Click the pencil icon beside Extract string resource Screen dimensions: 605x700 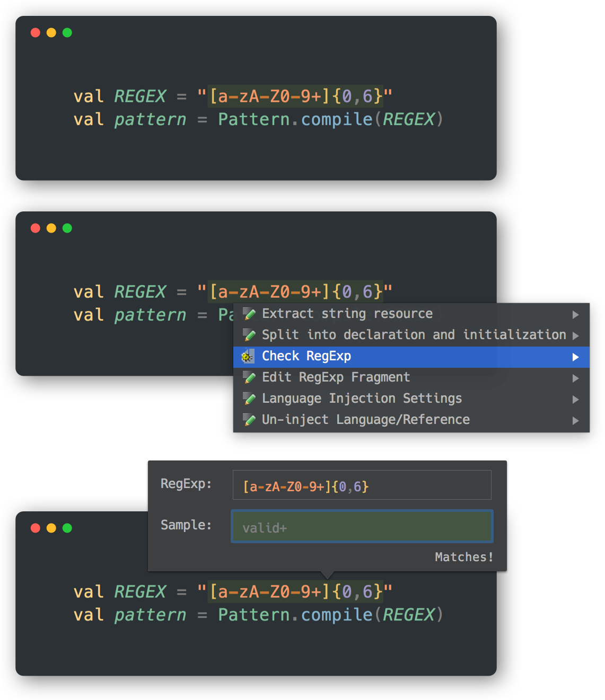249,314
